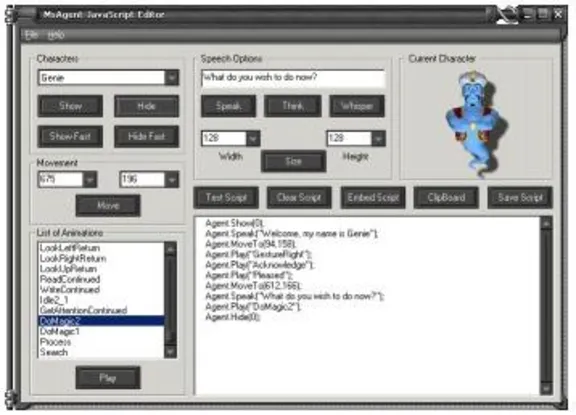576x415 pixels.
Task: Open the Help menu
Action: (56, 35)
